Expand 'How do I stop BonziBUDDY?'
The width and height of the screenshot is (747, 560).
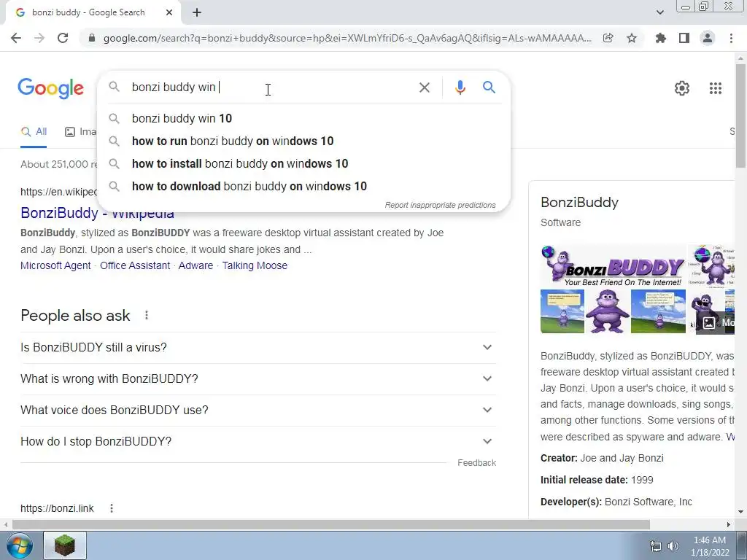pos(258,442)
